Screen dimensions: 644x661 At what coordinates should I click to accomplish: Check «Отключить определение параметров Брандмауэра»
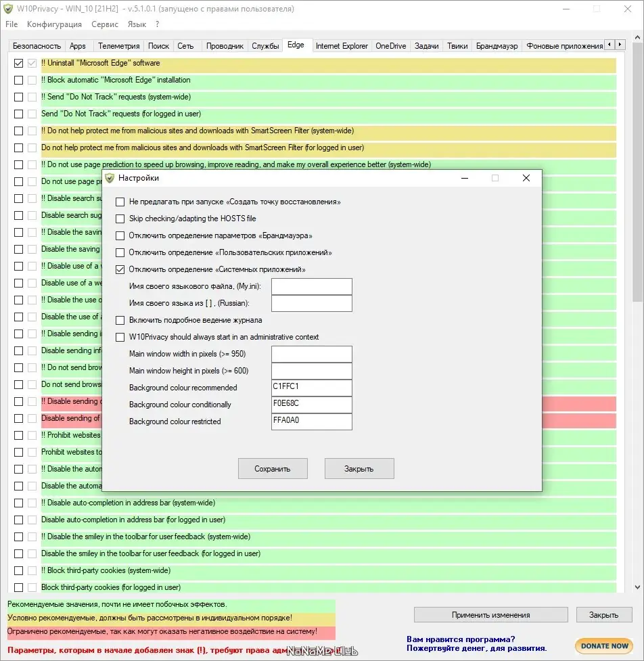(x=120, y=235)
